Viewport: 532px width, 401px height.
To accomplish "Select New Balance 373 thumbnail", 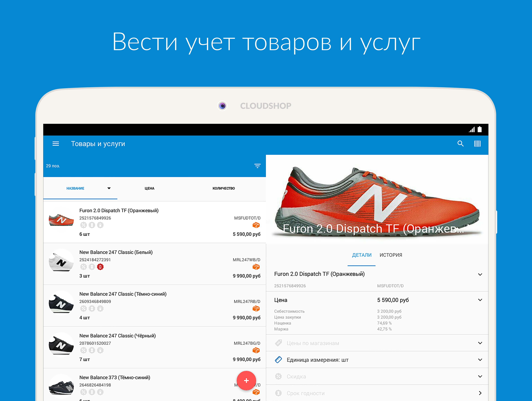I will pyautogui.click(x=61, y=387).
